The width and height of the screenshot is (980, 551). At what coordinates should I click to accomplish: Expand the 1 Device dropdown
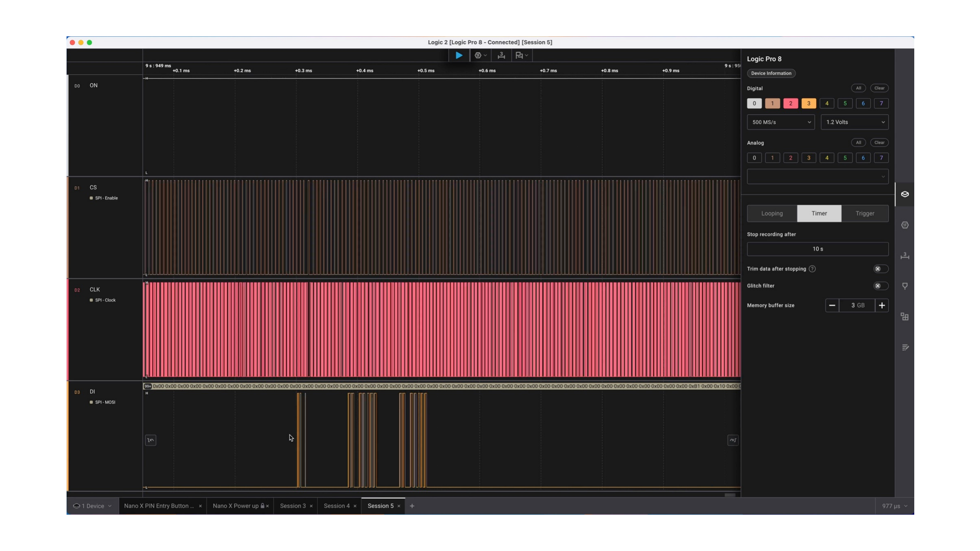click(x=92, y=506)
